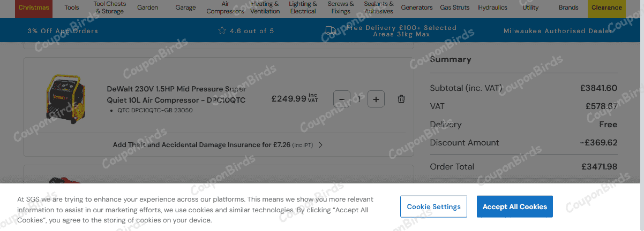This screenshot has height=231, width=644.
Task: Open the Clearance menu tab
Action: 606,7
